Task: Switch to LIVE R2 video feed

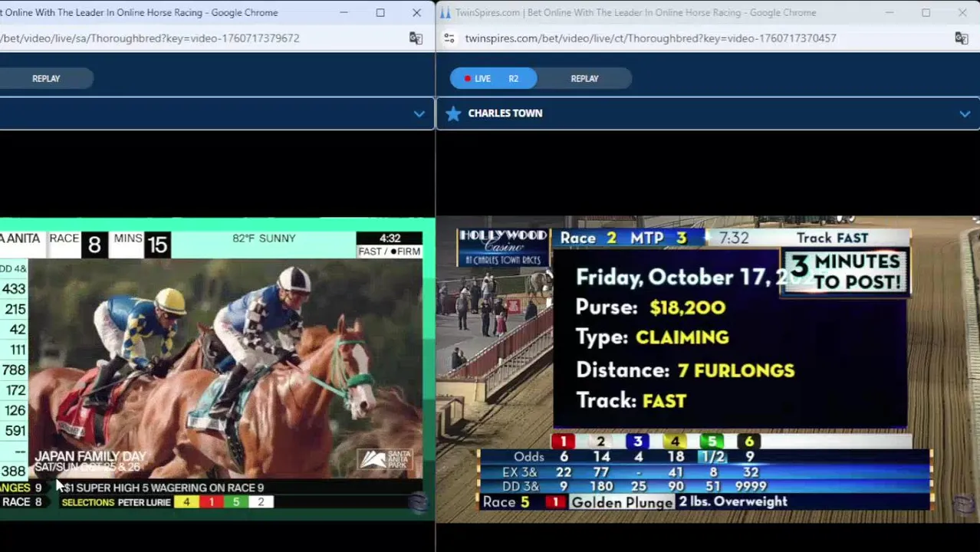Action: [493, 78]
